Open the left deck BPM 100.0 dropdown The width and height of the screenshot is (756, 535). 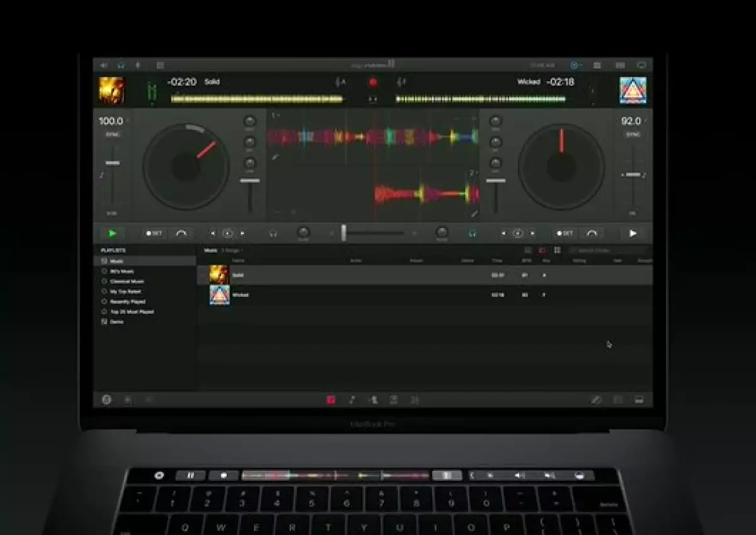[x=127, y=120]
